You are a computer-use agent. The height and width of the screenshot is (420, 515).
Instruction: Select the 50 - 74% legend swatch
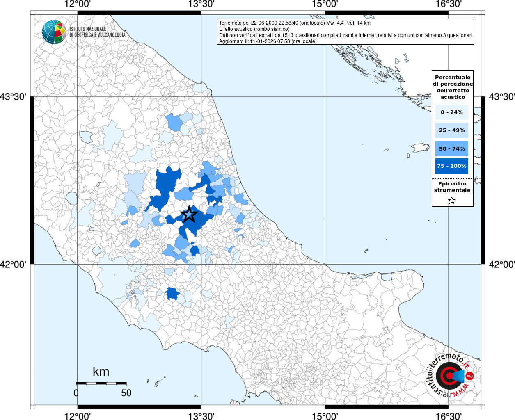point(452,148)
